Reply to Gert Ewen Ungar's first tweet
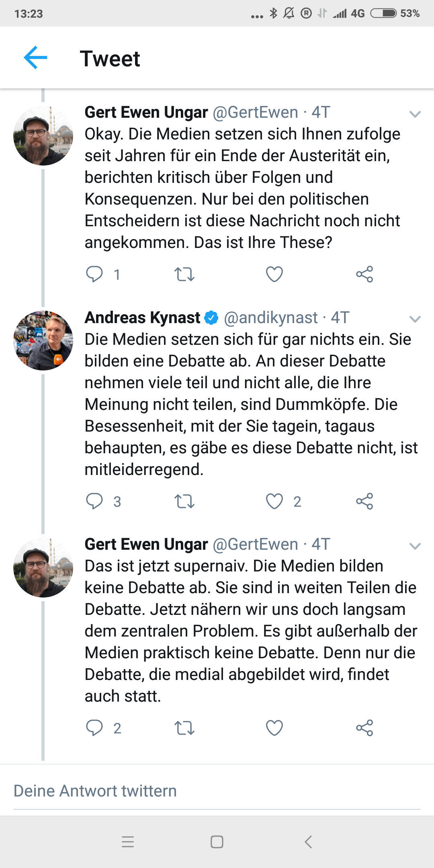434x868 pixels. pyautogui.click(x=94, y=274)
